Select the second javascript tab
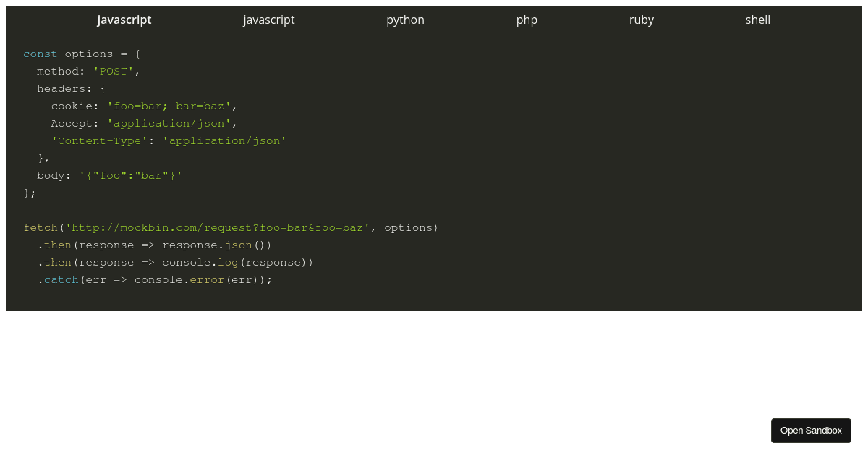This screenshot has width=868, height=456. tap(268, 20)
